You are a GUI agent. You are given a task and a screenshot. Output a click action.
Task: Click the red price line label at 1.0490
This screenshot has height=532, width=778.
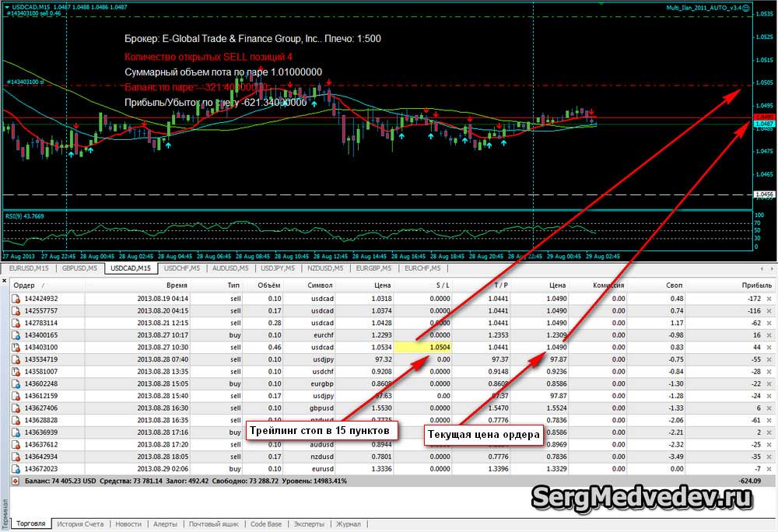(764, 117)
